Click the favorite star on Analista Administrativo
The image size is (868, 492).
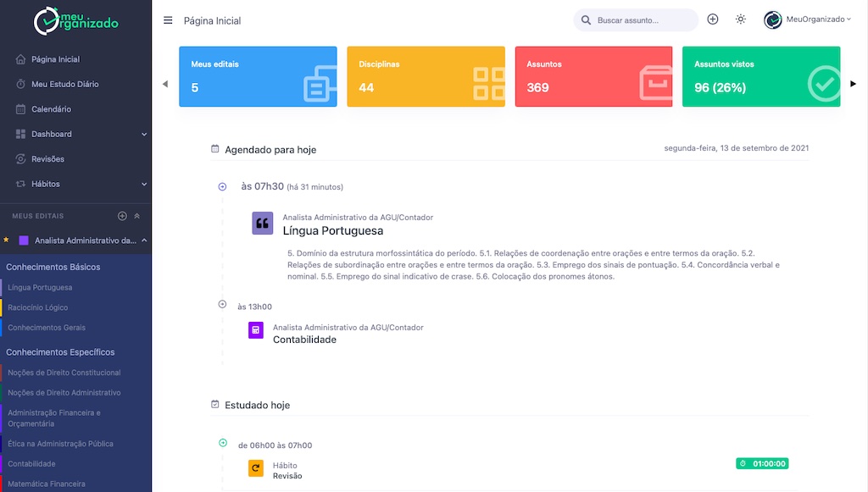coord(6,240)
